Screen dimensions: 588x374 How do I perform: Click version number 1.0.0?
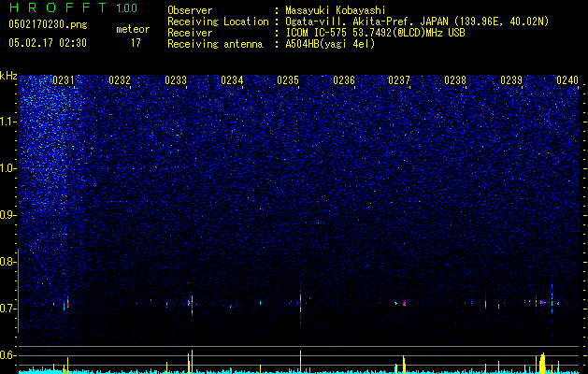(x=127, y=7)
